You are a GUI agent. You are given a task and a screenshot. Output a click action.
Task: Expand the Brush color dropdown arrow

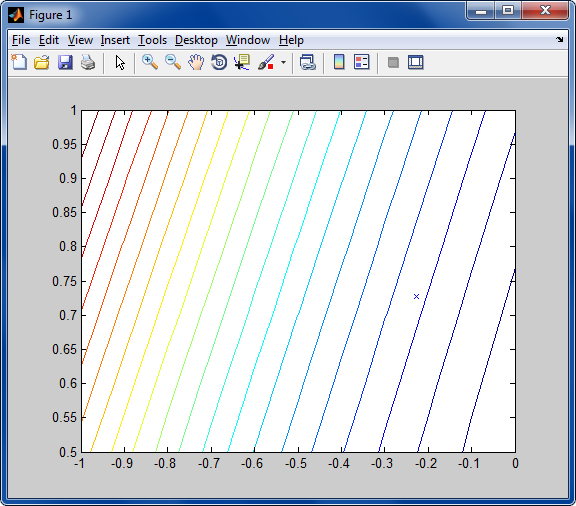click(x=283, y=62)
